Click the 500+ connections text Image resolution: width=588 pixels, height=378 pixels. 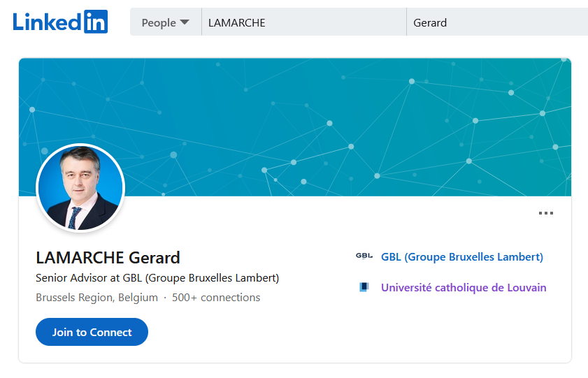coord(216,298)
